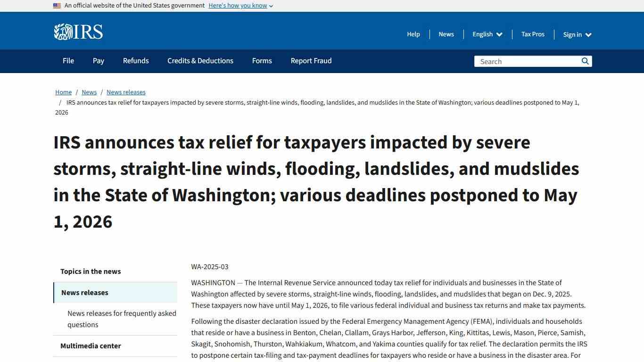Expand the Sign in dropdown chevron
Viewport: 644px width, 362px height.
[x=589, y=34]
